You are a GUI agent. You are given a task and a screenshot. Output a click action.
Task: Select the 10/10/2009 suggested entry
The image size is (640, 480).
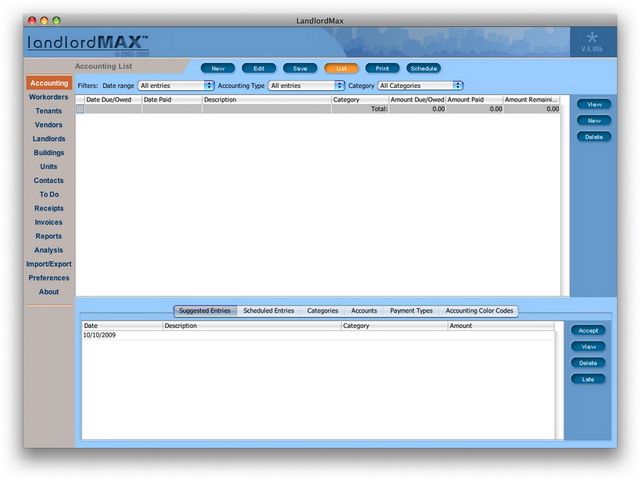click(318, 335)
